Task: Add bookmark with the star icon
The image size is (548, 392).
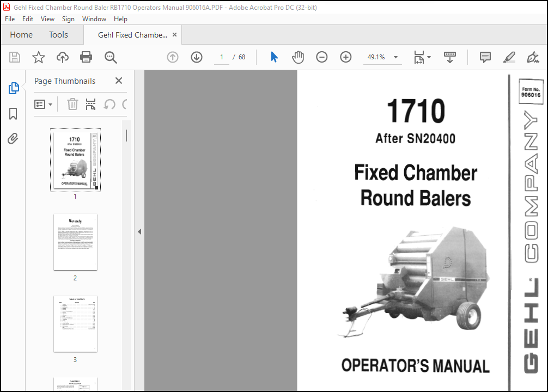Action: tap(39, 57)
